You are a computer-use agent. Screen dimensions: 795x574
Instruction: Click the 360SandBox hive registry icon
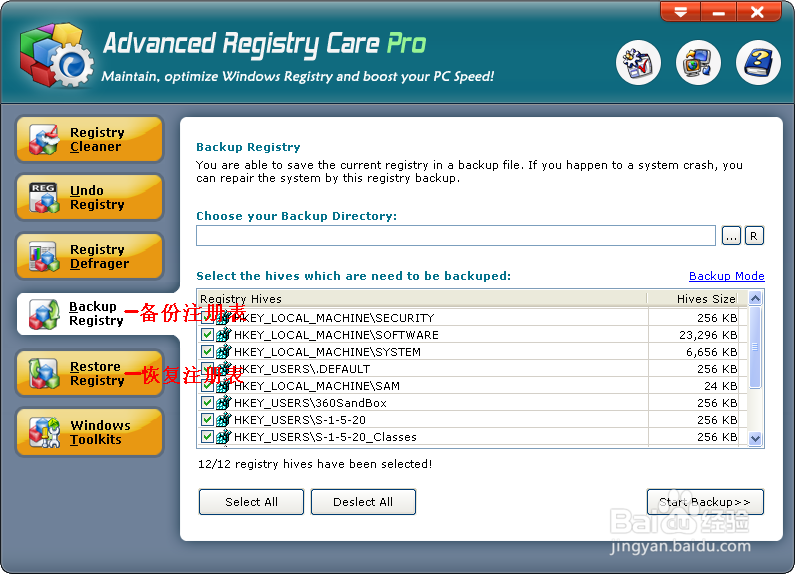point(224,403)
